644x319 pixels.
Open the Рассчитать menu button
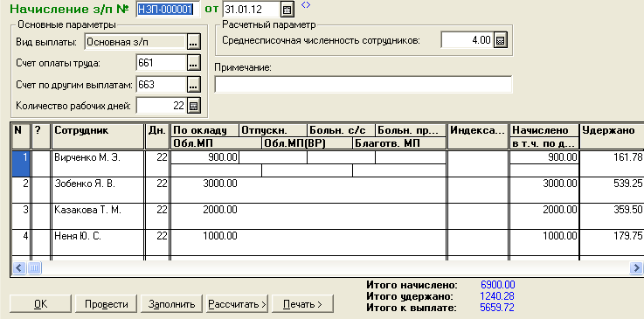(237, 304)
